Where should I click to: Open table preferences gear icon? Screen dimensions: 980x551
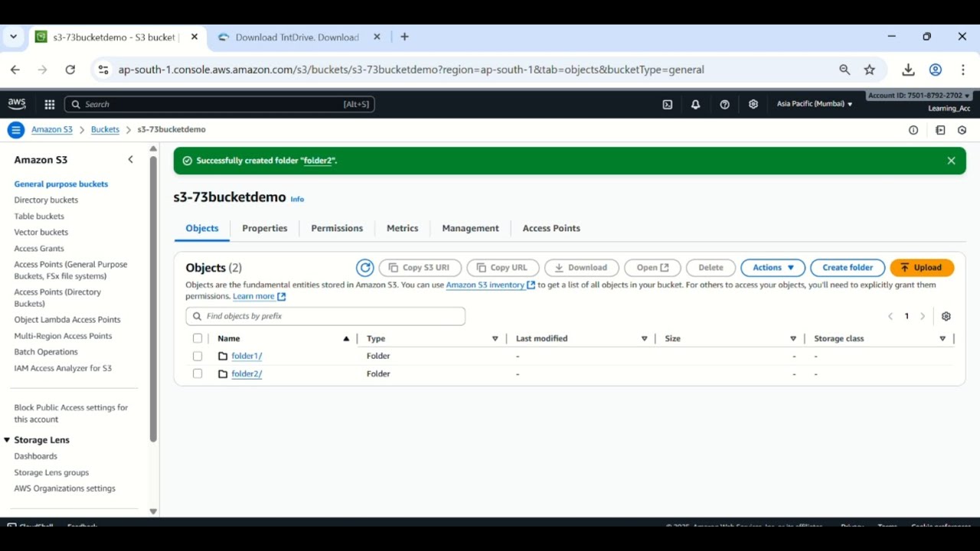pyautogui.click(x=946, y=316)
